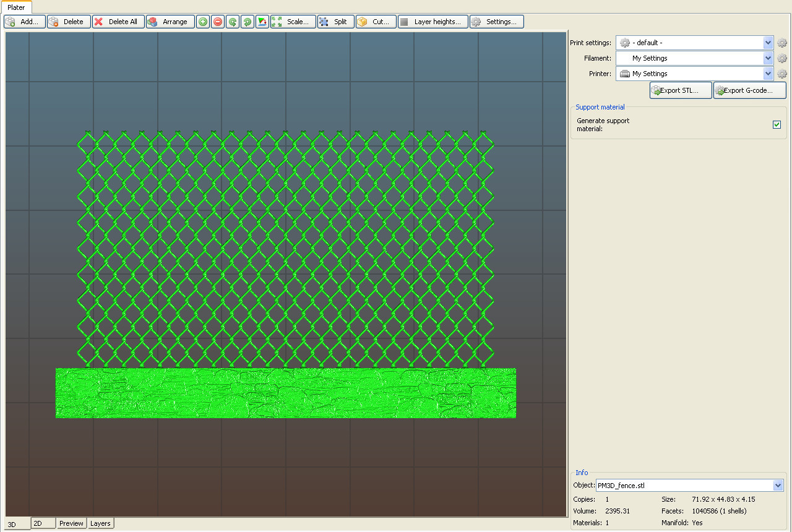
Task: Click the Export STL button
Action: click(x=680, y=90)
